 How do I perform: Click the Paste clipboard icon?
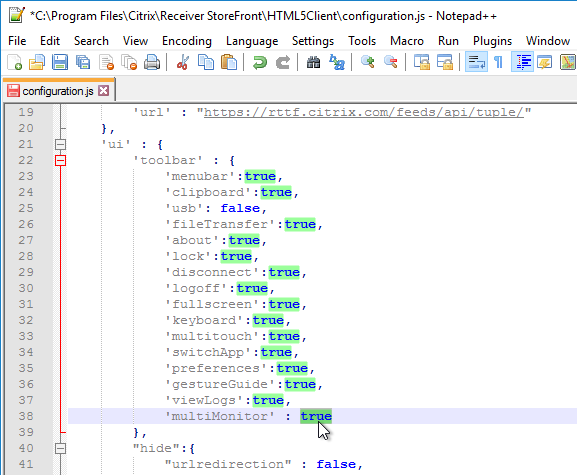point(229,62)
